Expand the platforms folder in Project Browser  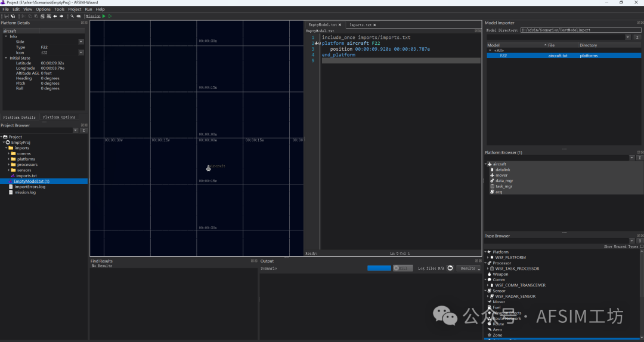8,159
